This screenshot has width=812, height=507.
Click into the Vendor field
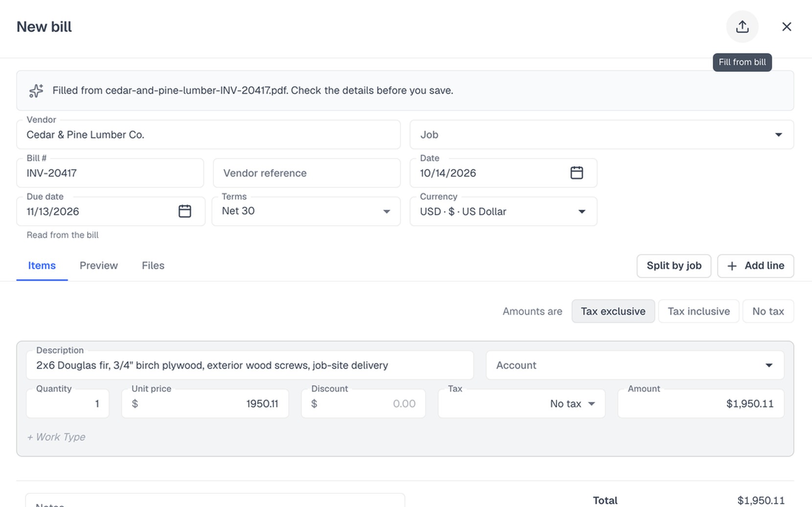point(208,134)
